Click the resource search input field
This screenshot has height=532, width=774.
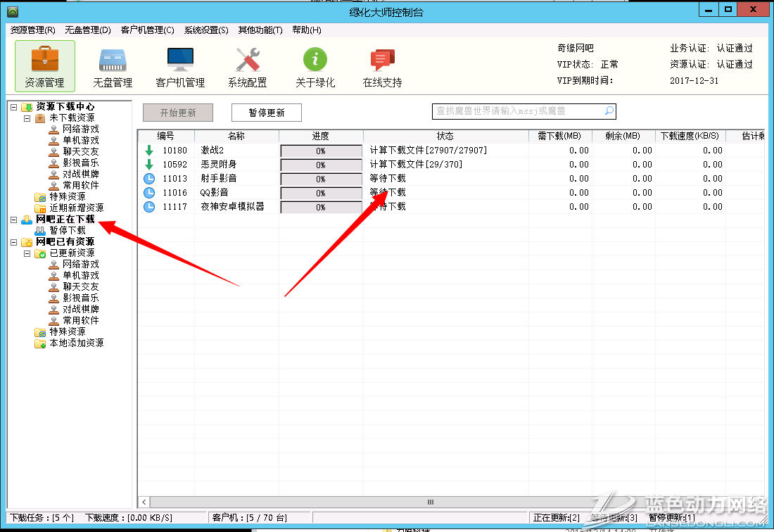(x=517, y=111)
